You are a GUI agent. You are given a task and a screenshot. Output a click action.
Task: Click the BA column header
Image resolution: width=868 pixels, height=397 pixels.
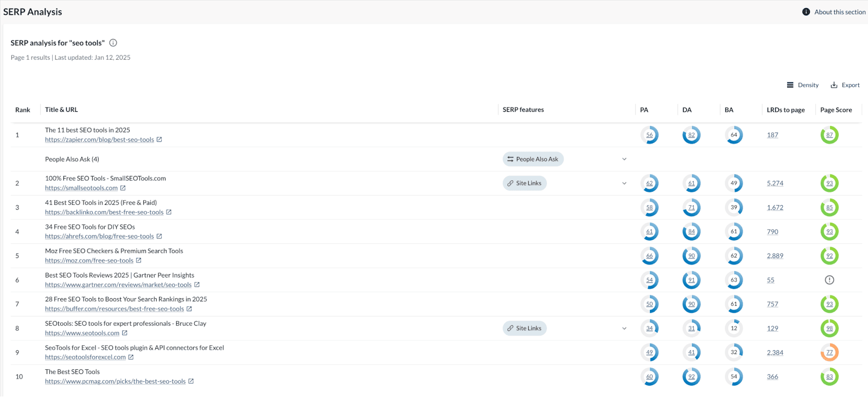(729, 110)
